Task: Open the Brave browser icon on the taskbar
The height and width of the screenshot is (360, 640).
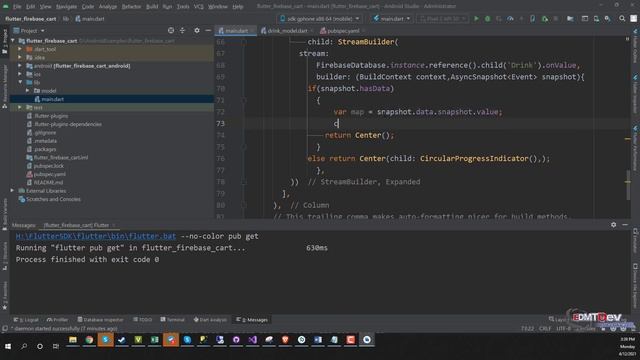Action: click(285, 340)
